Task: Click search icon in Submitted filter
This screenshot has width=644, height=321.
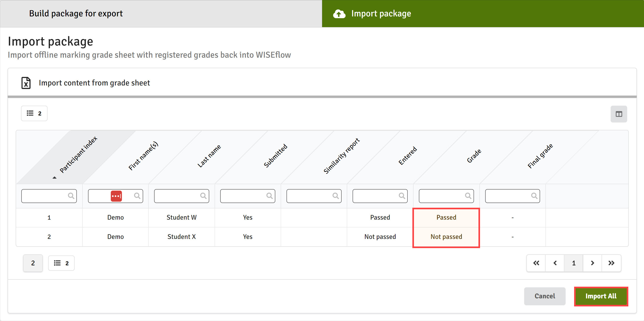Action: [x=269, y=196]
